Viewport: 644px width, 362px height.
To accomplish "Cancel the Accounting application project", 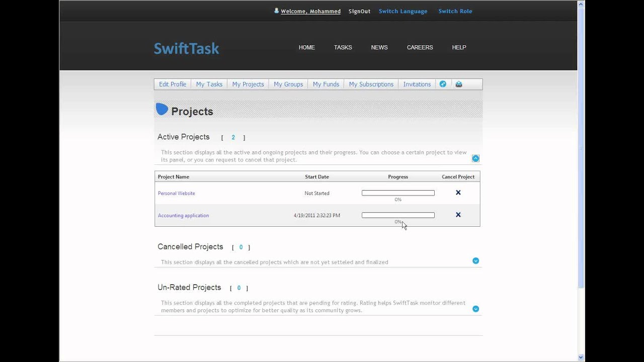I will (x=458, y=215).
